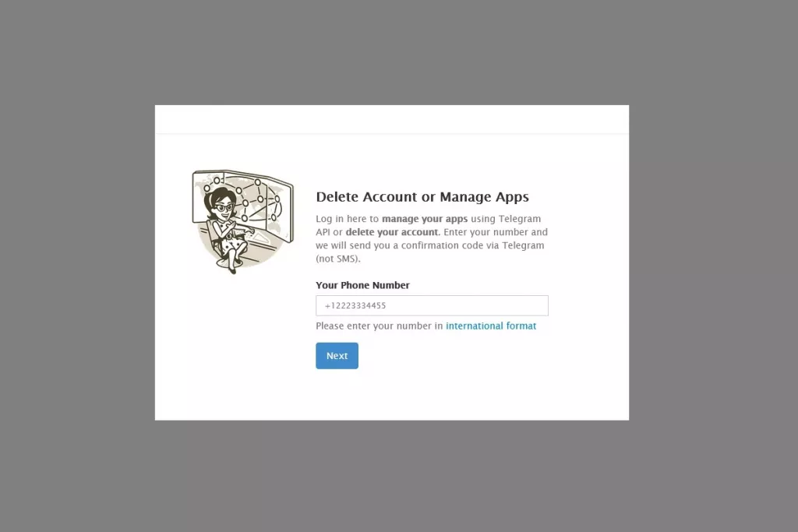Select the Delete Account or Manage Apps heading
798x532 pixels.
coord(422,197)
